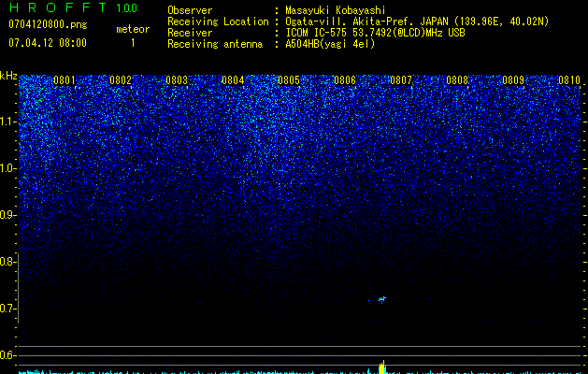Click the 0801 time marker
Viewport: 588px width, 374px height.
coord(65,80)
